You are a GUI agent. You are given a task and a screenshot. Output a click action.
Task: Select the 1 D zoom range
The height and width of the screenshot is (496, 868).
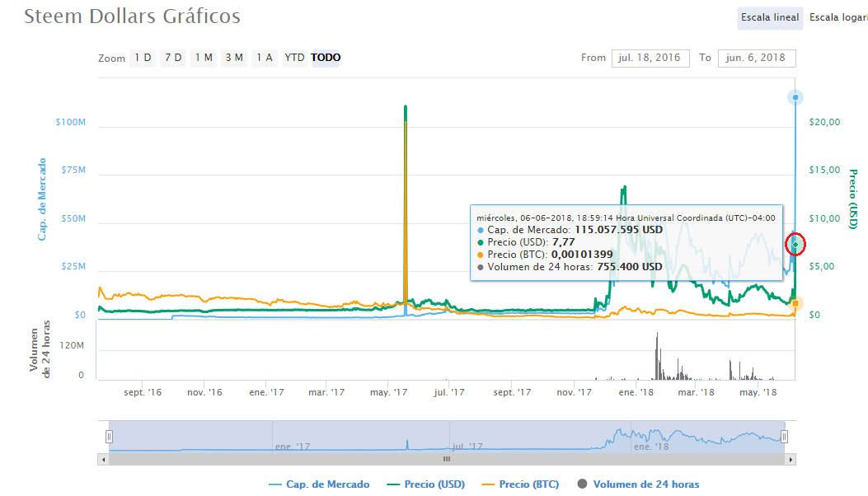point(143,58)
